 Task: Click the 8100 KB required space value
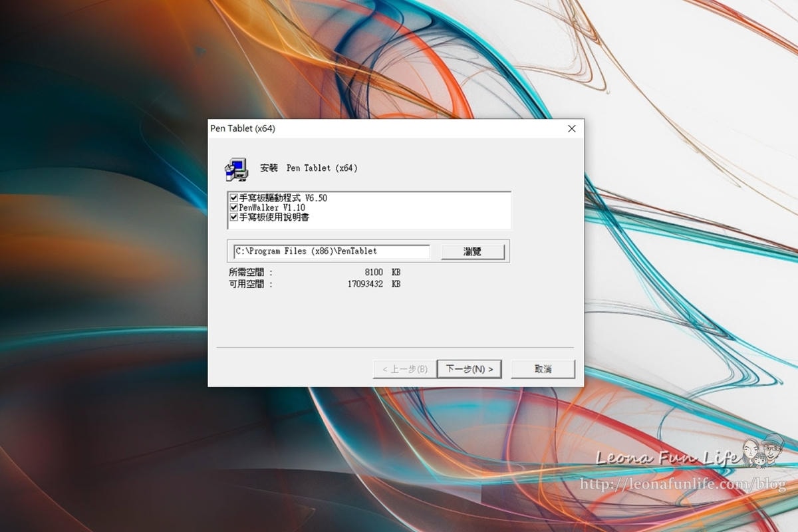coord(382,272)
